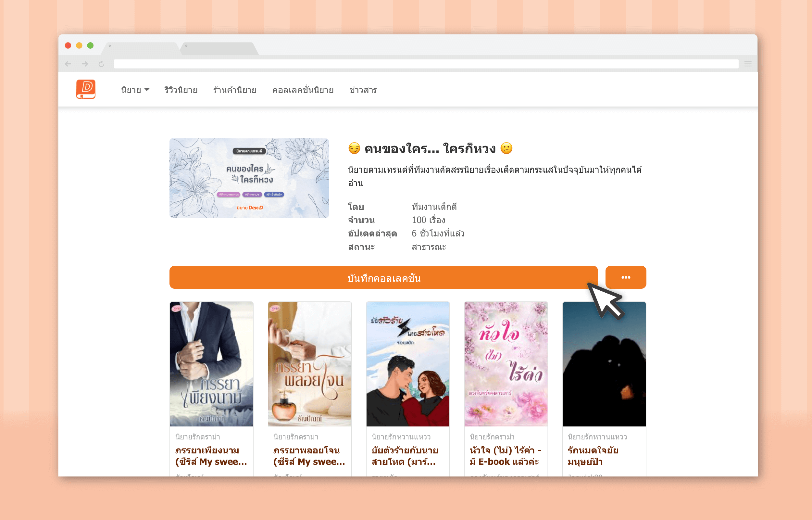Screen dimensions: 812x520
Task: Select the second browser tab
Action: (219, 48)
